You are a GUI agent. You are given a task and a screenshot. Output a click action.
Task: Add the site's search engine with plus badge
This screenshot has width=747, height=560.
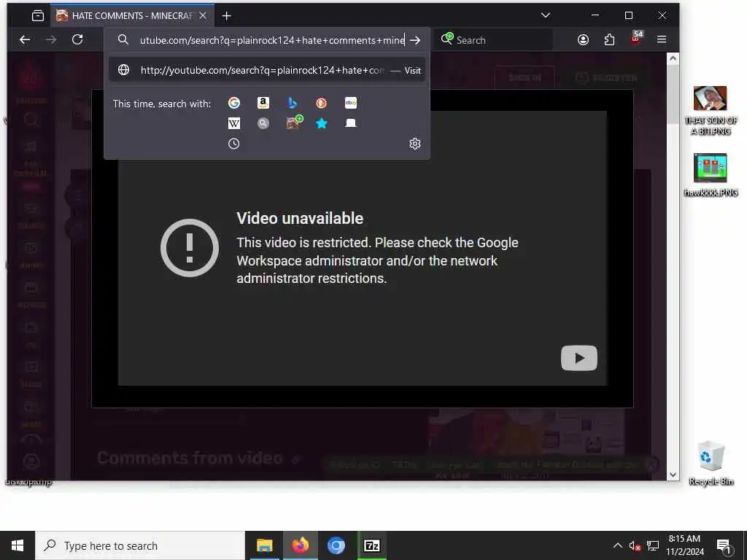293,122
